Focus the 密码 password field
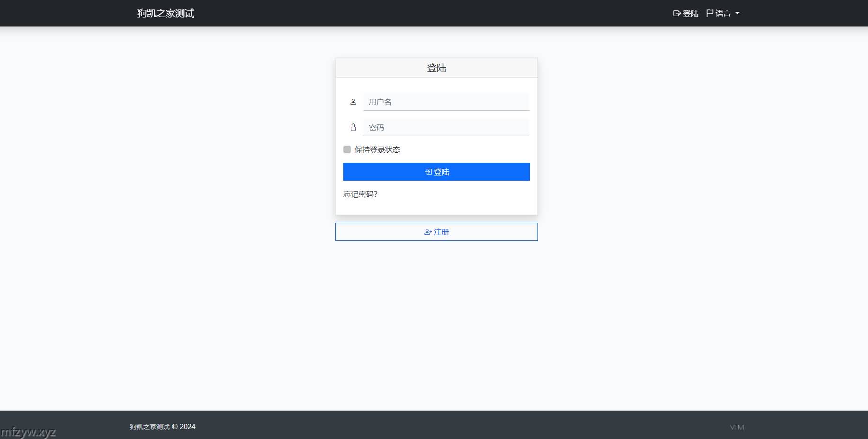Image resolution: width=868 pixels, height=439 pixels. (x=446, y=127)
